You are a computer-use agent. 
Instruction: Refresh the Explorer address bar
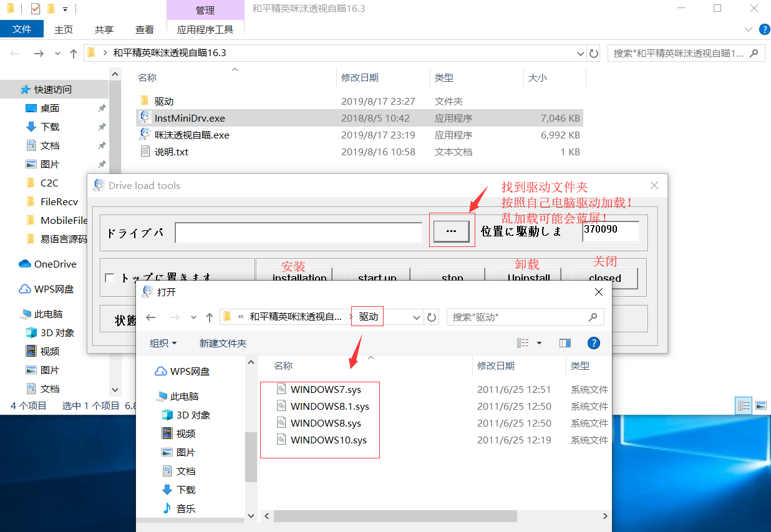coord(594,54)
